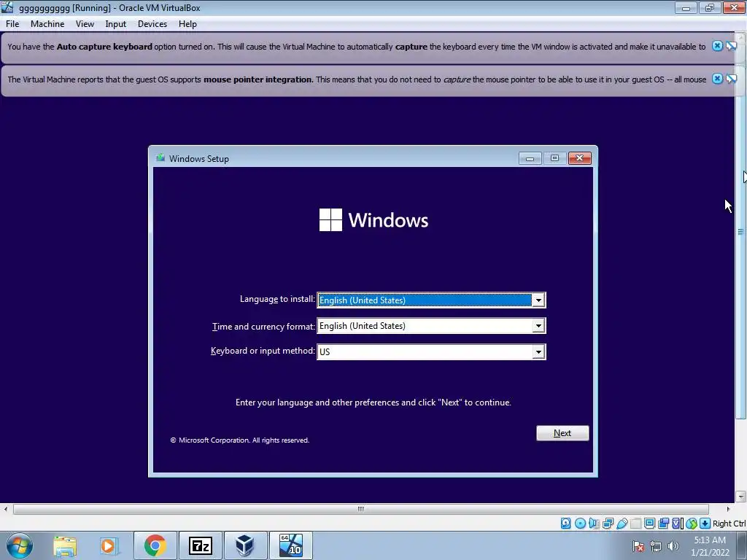This screenshot has width=747, height=560.
Task: Maximize the Windows Setup dialog
Action: tap(554, 158)
